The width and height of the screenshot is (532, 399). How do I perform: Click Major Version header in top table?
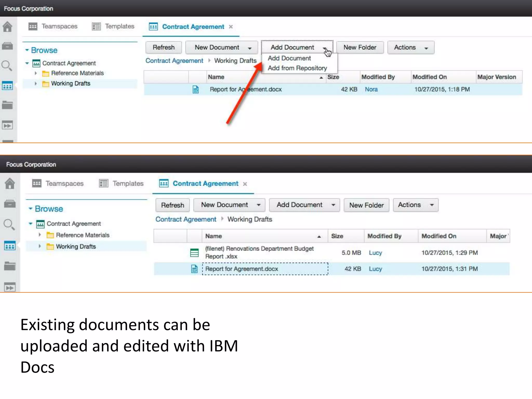[499, 77]
